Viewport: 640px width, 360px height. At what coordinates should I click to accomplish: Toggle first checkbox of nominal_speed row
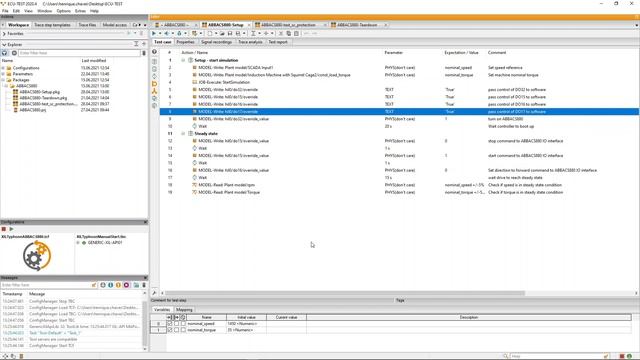[170, 323]
